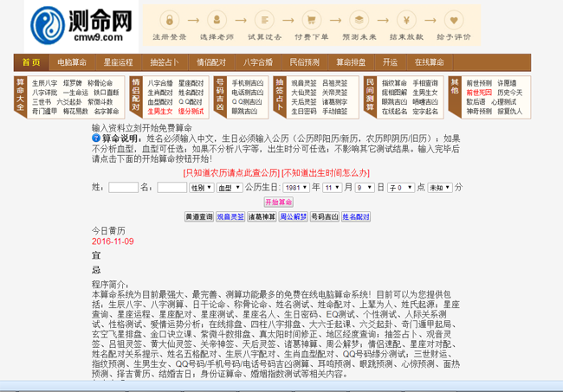Image resolution: width=563 pixels, height=392 pixels.
Task: Click the 预测未来 layers step icon
Action: 359,20
